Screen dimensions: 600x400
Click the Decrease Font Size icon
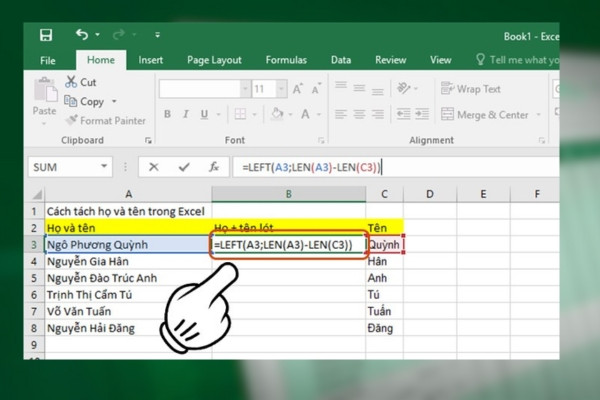pyautogui.click(x=316, y=89)
